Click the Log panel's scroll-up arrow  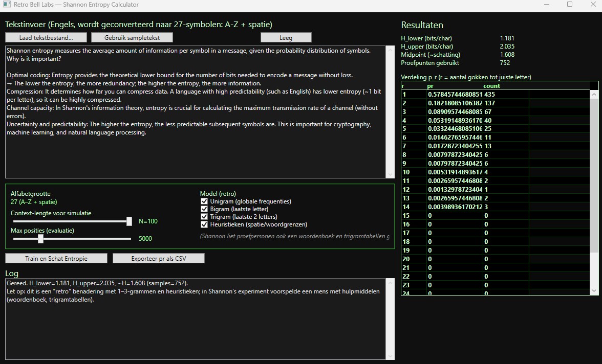coord(391,282)
